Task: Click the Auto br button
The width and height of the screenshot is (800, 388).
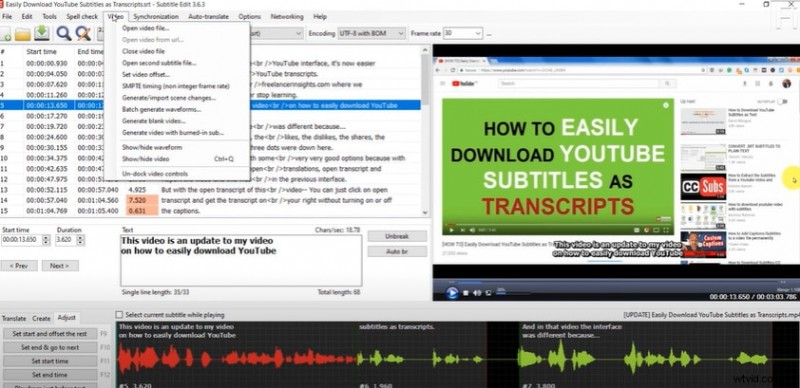Action: pyautogui.click(x=397, y=252)
